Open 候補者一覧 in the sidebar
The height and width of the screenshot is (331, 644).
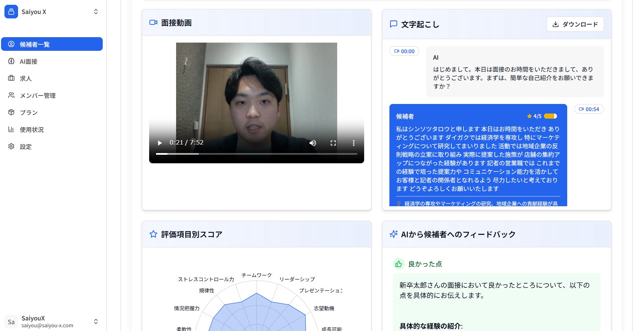click(52, 44)
